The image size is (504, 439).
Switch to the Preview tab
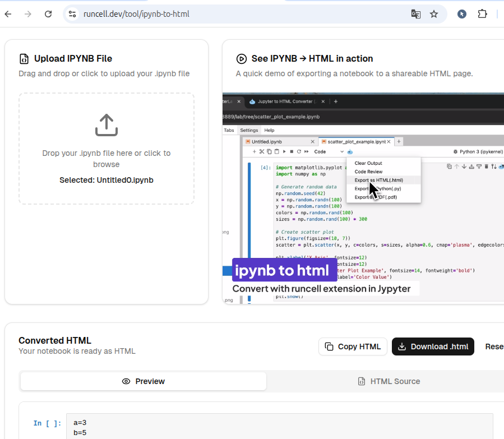pyautogui.click(x=144, y=381)
